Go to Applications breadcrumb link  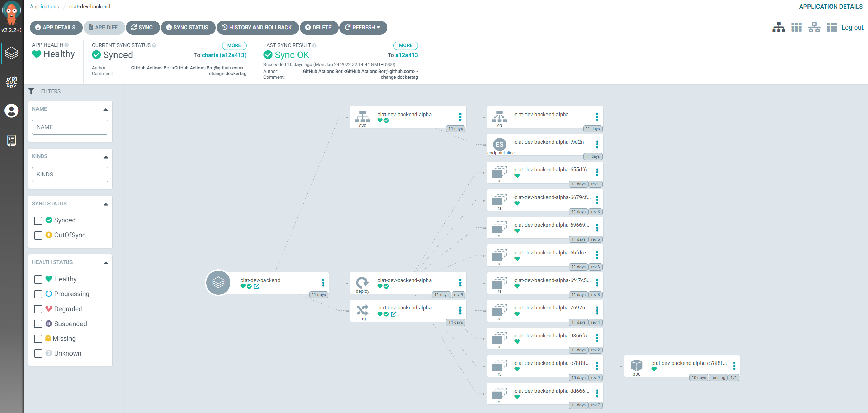(44, 7)
